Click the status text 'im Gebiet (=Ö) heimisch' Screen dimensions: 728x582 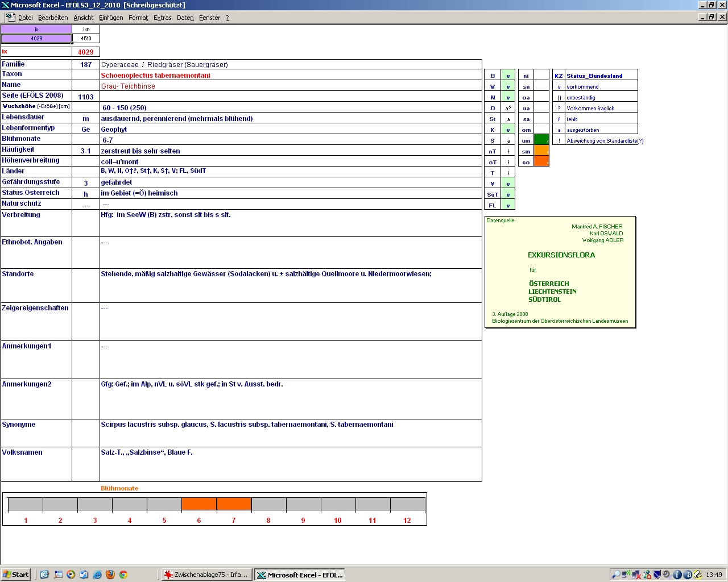click(139, 193)
